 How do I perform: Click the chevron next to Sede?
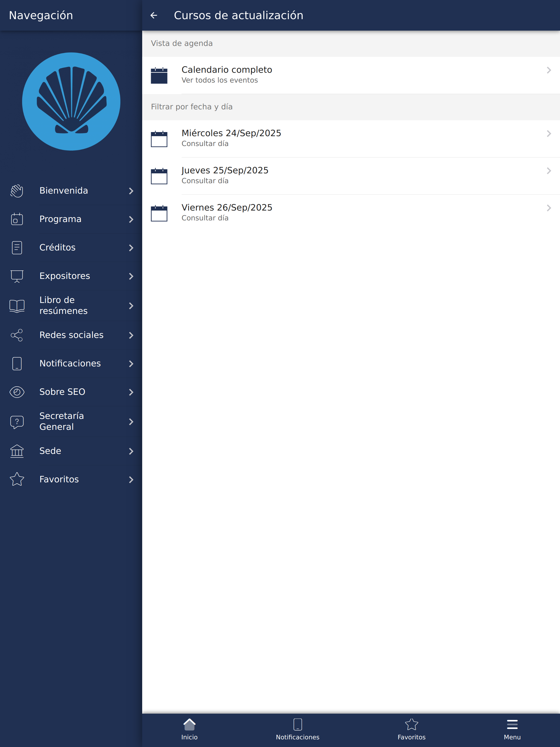[131, 451]
